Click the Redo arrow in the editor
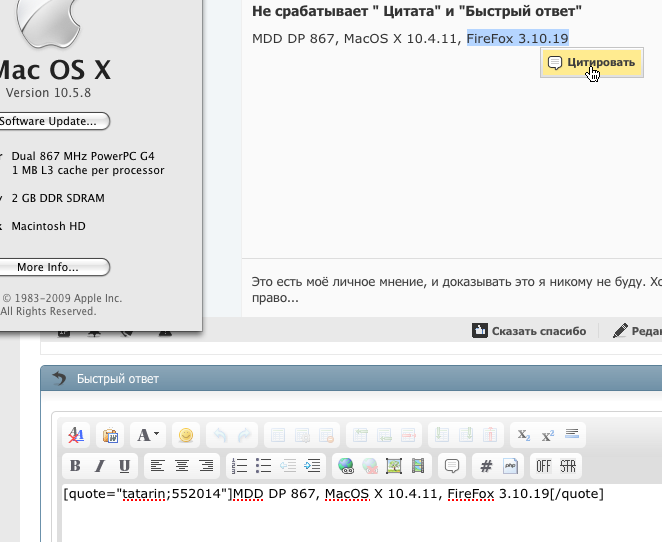 [x=244, y=435]
